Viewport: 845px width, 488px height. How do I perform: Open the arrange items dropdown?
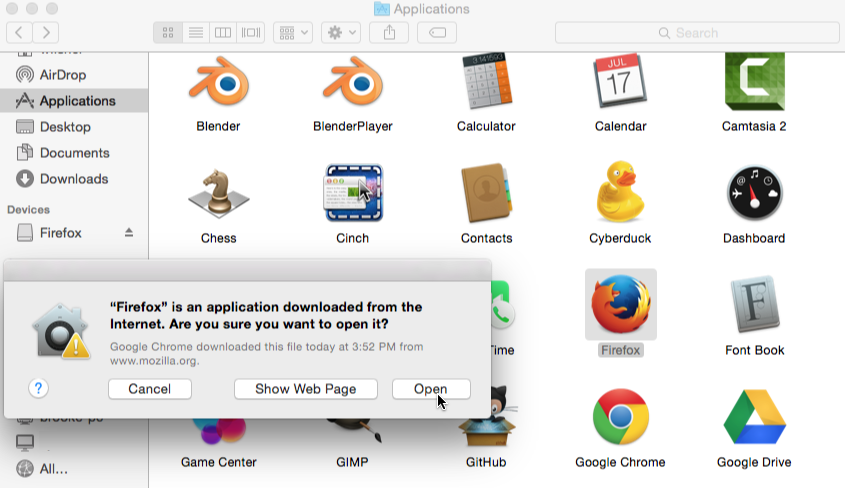coord(293,33)
